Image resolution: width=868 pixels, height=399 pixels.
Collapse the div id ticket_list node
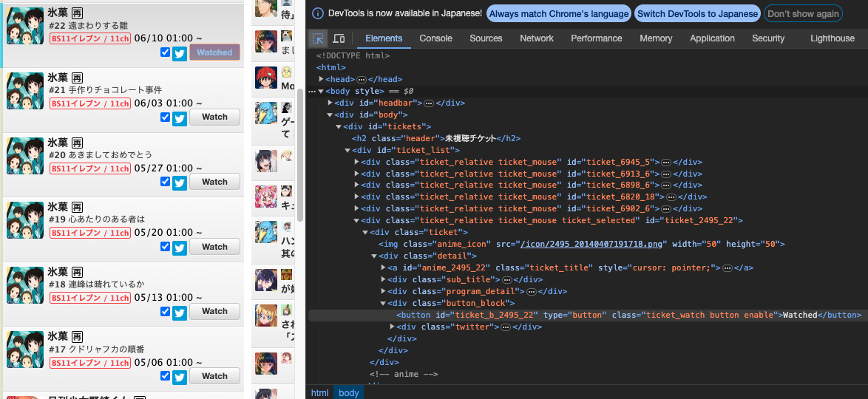click(x=347, y=151)
